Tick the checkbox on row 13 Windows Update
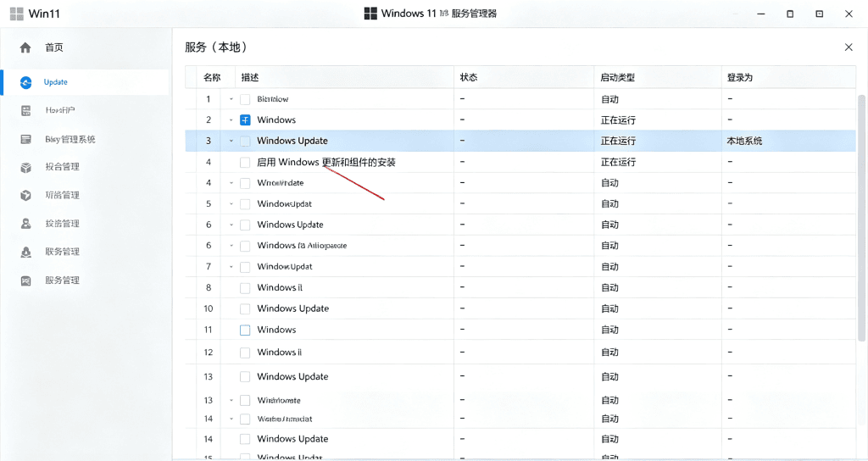The width and height of the screenshot is (868, 461). pyautogui.click(x=245, y=377)
